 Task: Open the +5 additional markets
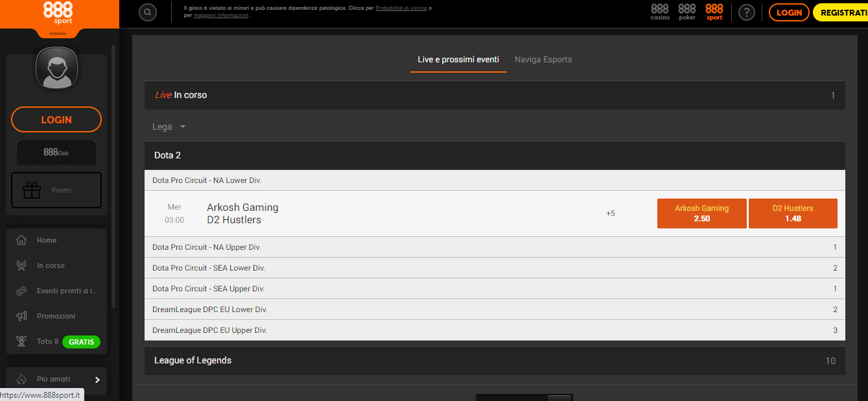point(611,213)
